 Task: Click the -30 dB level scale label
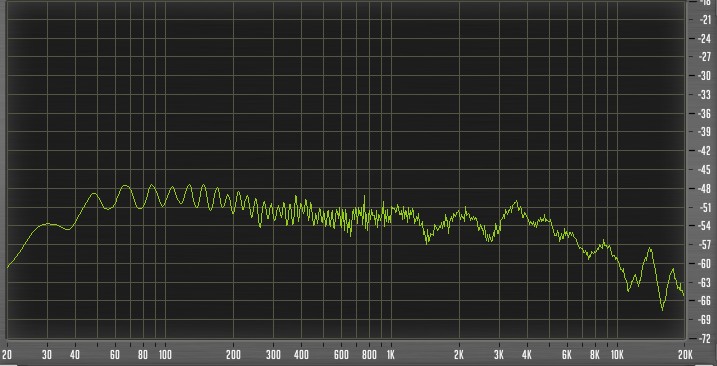coord(703,75)
